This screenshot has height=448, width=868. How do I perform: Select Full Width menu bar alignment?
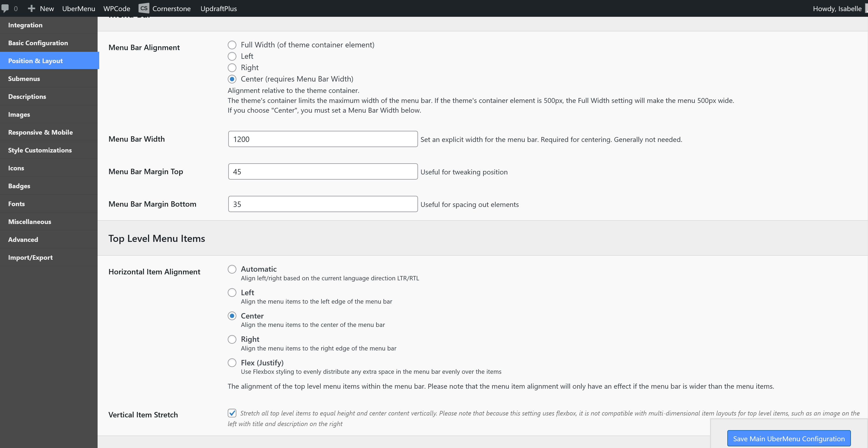click(x=232, y=45)
